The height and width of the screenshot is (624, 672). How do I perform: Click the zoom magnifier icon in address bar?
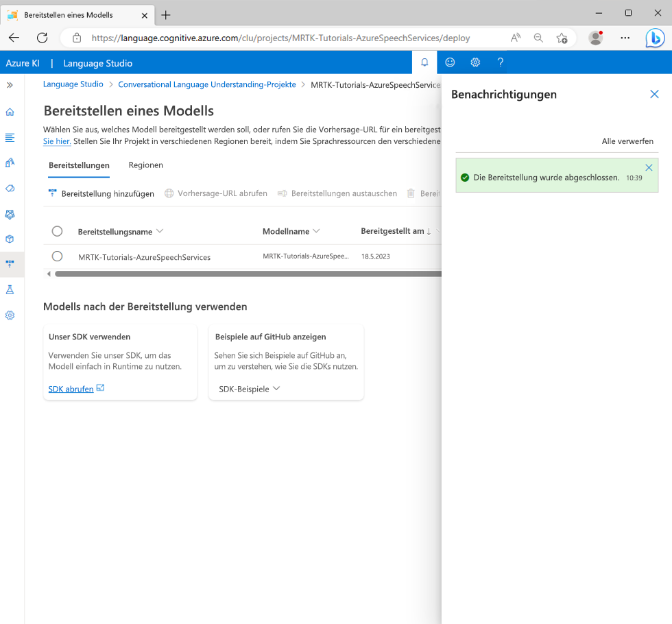[x=538, y=38]
